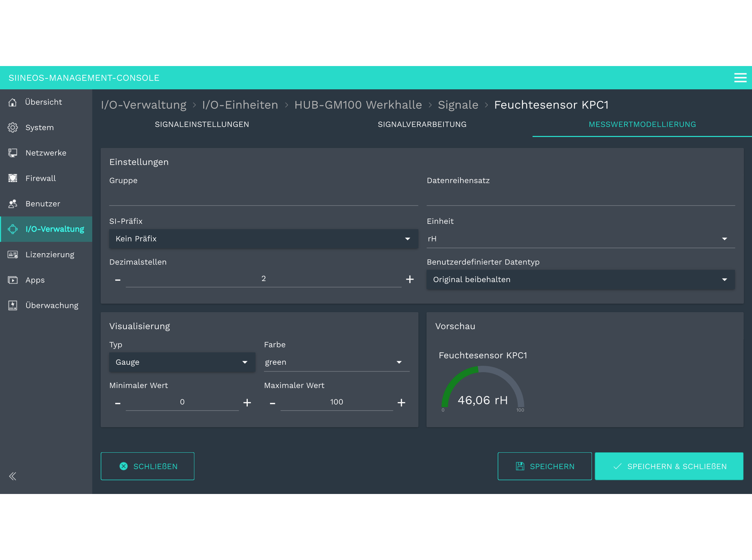Click the Minimaler Wert value field
752x560 pixels.
(x=182, y=402)
